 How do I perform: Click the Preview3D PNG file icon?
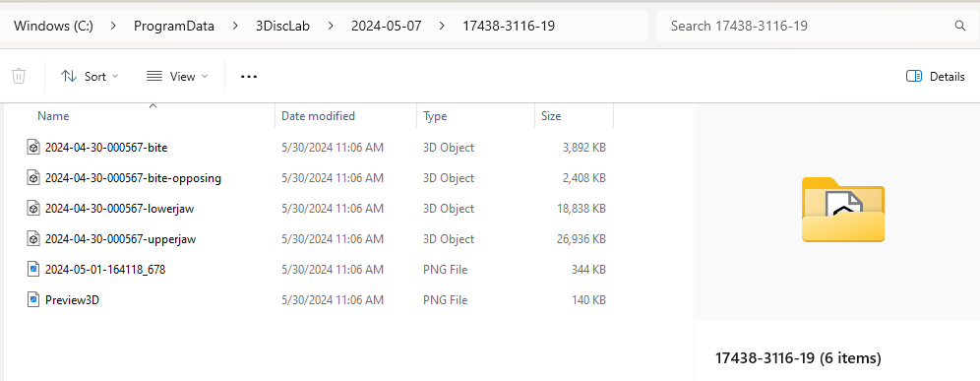point(33,299)
